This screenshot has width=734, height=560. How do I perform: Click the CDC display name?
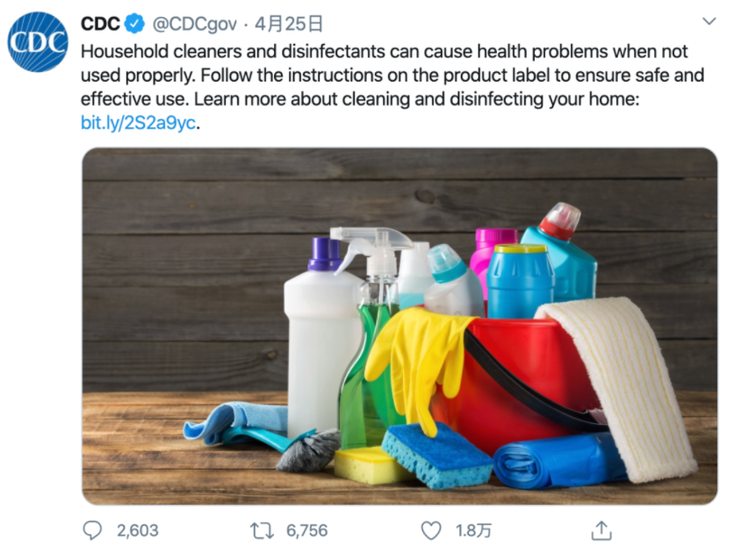coord(100,24)
